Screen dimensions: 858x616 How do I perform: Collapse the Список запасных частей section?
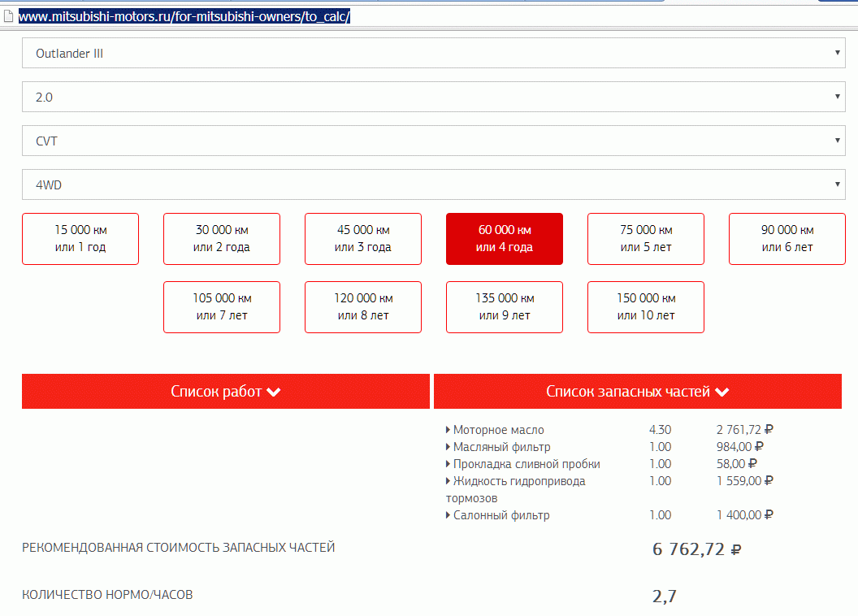point(638,391)
